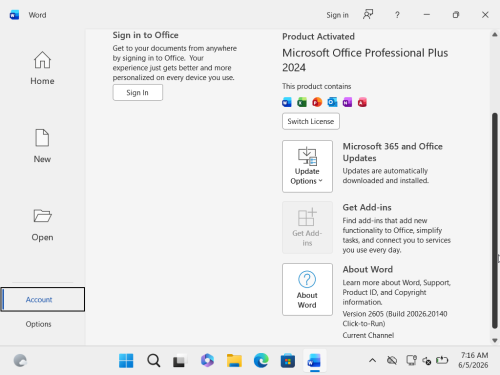Open help with the question mark icon

coord(397,15)
